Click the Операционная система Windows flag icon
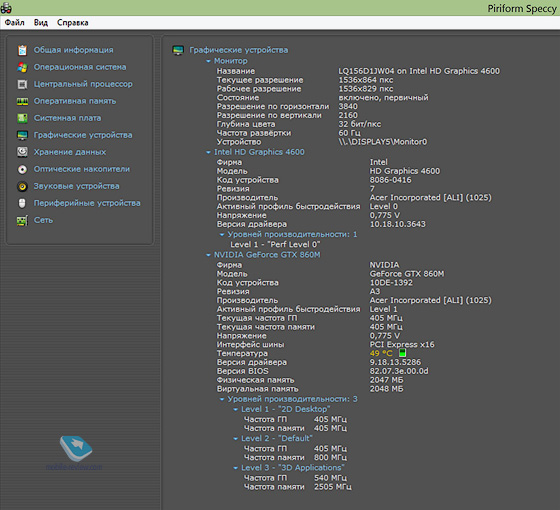 click(x=22, y=67)
